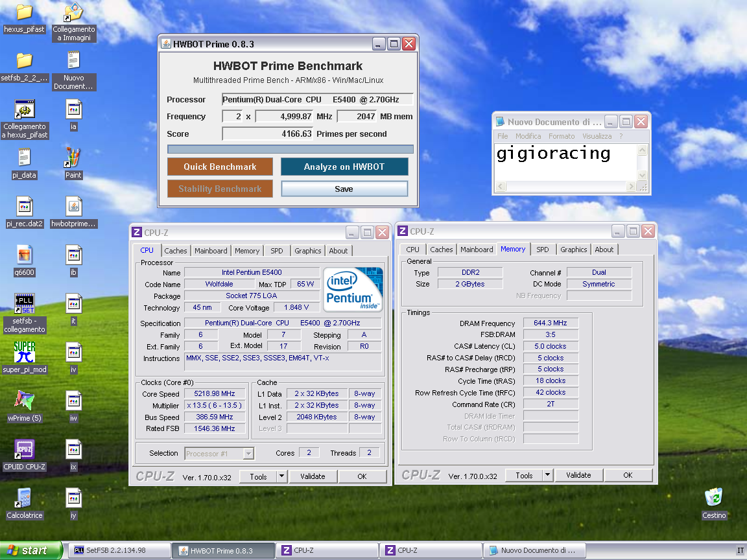Image resolution: width=747 pixels, height=560 pixels.
Task: Select the 'ix' desktop file icon
Action: [73, 450]
